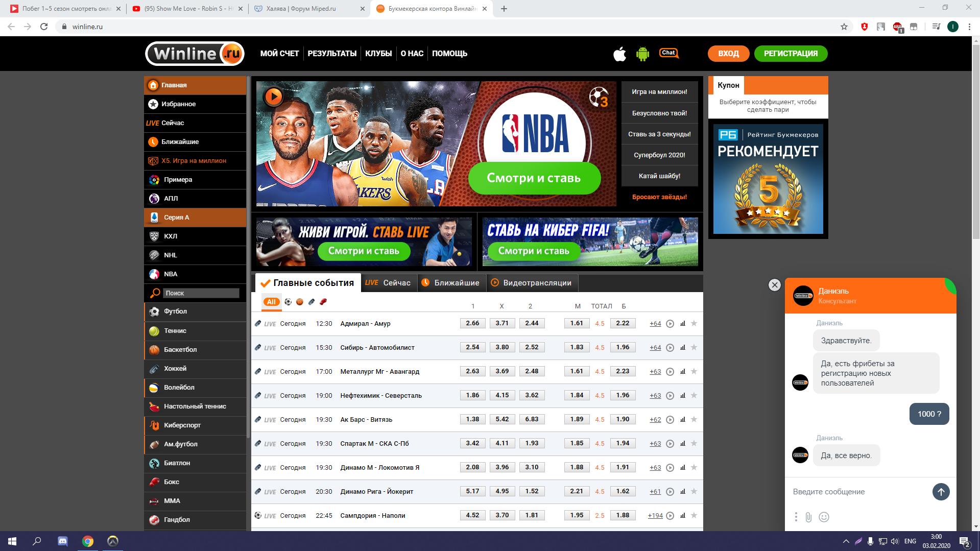This screenshot has width=980, height=551.
Task: Click the Вход login button
Action: 728,54
